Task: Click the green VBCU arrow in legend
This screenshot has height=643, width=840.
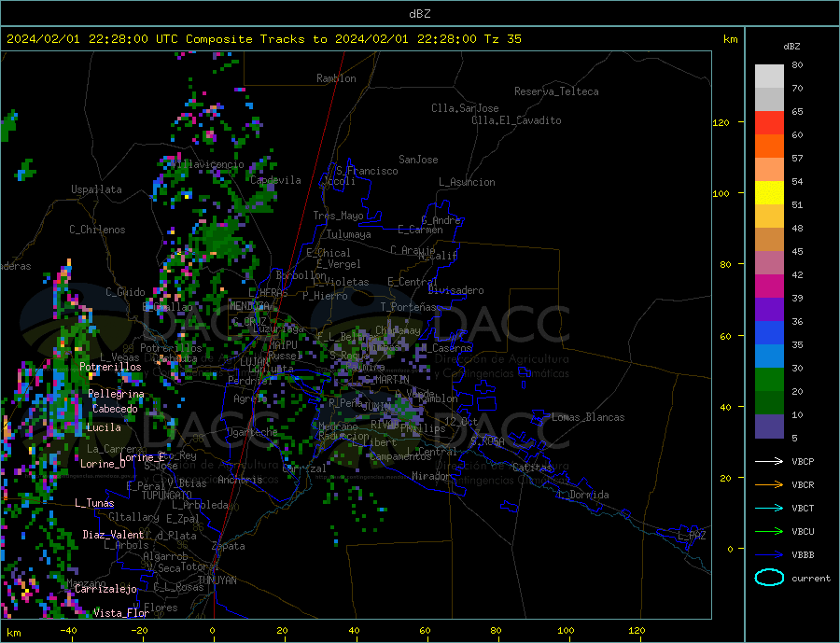Action: (x=769, y=532)
